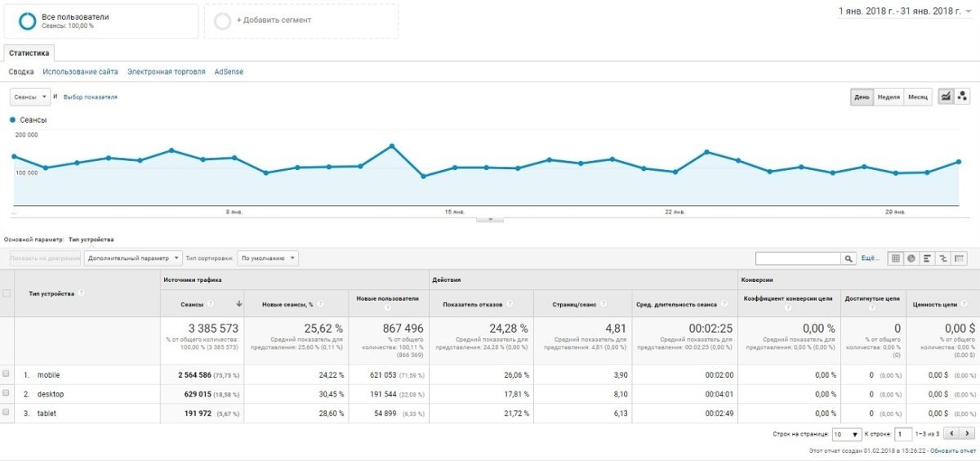Viewport: 980px width, 461px height.
Task: Select the tablet row checkbox
Action: (x=7, y=413)
